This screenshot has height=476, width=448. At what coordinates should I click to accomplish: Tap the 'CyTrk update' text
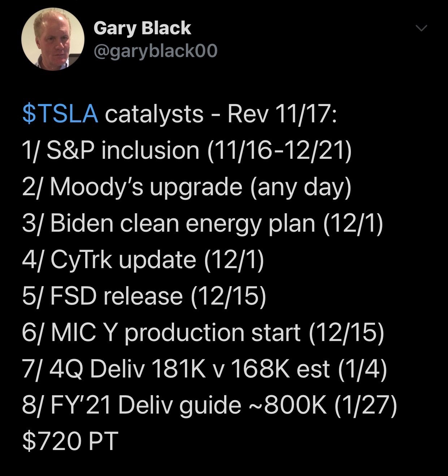[x=123, y=259]
